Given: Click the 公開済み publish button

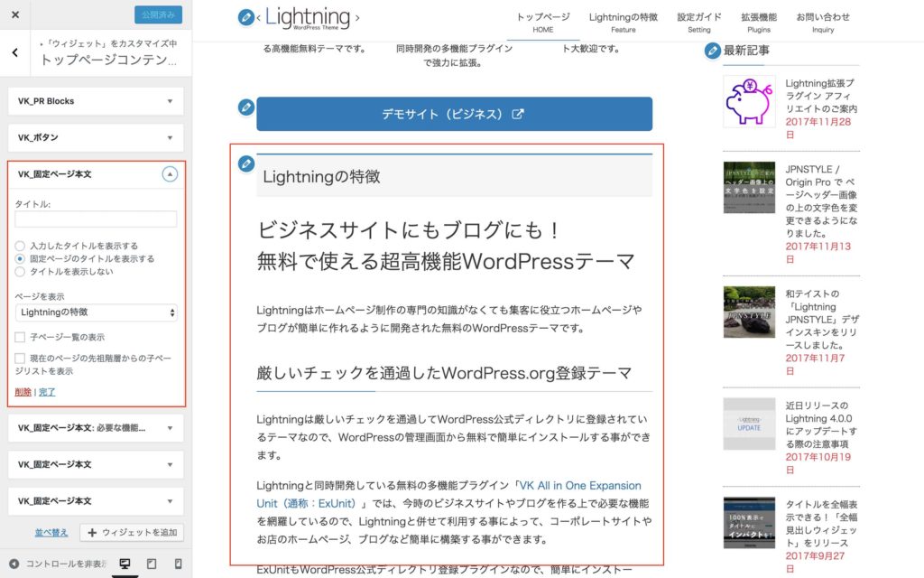Looking at the screenshot, I should pos(158,14).
